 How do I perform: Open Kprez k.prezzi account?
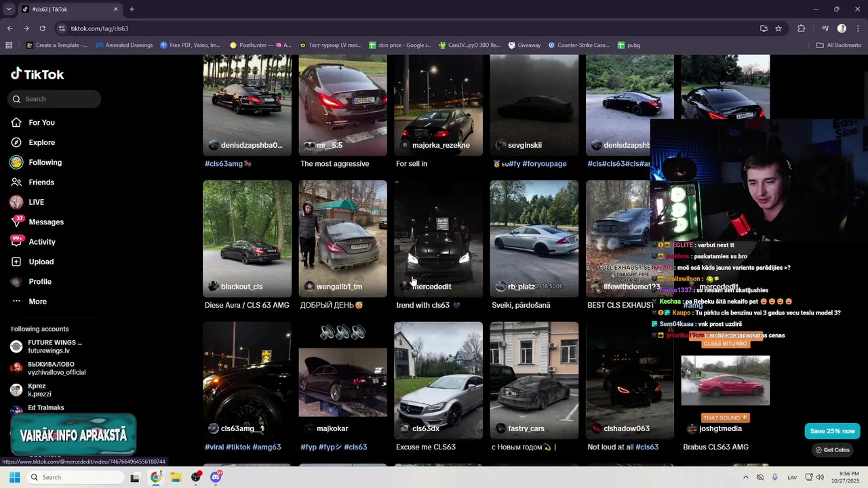39,390
